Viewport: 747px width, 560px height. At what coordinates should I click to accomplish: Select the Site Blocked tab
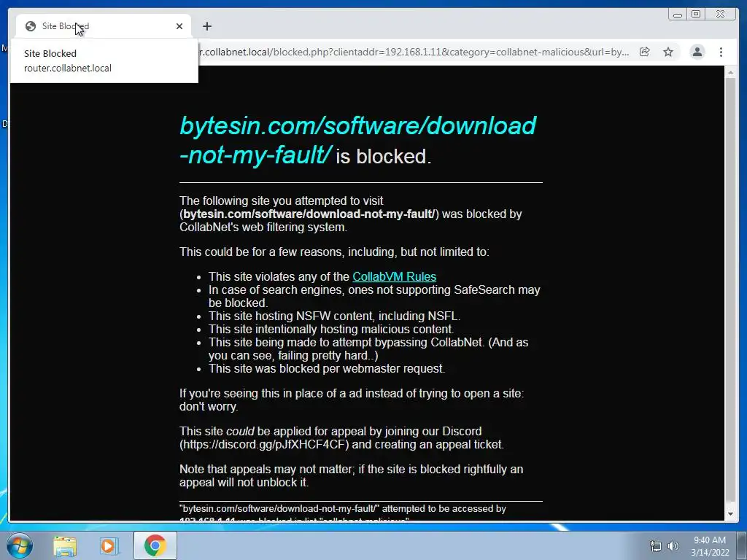(104, 26)
